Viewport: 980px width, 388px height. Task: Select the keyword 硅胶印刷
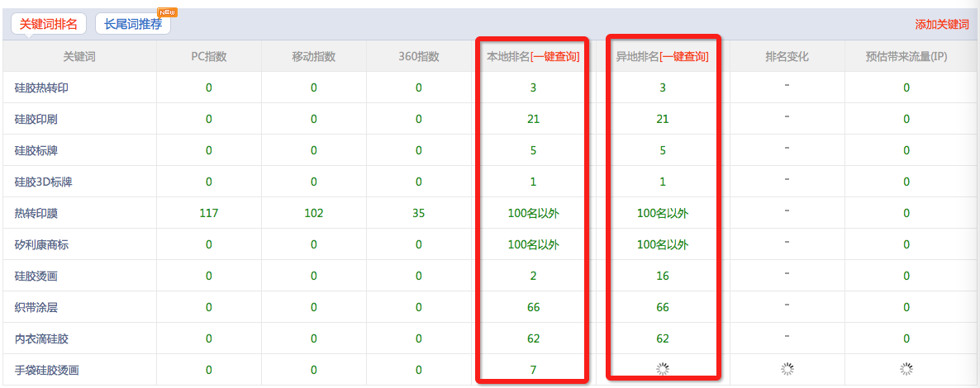[36, 119]
